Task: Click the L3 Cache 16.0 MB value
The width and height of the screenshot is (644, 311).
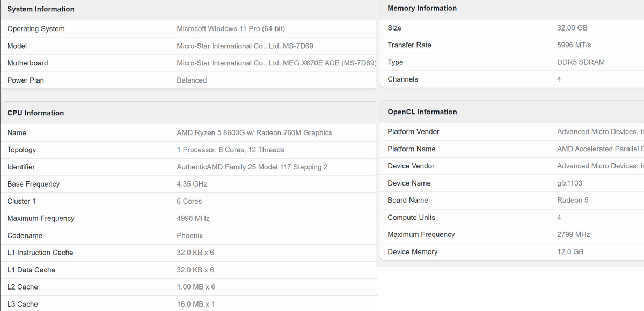Action: coord(195,305)
